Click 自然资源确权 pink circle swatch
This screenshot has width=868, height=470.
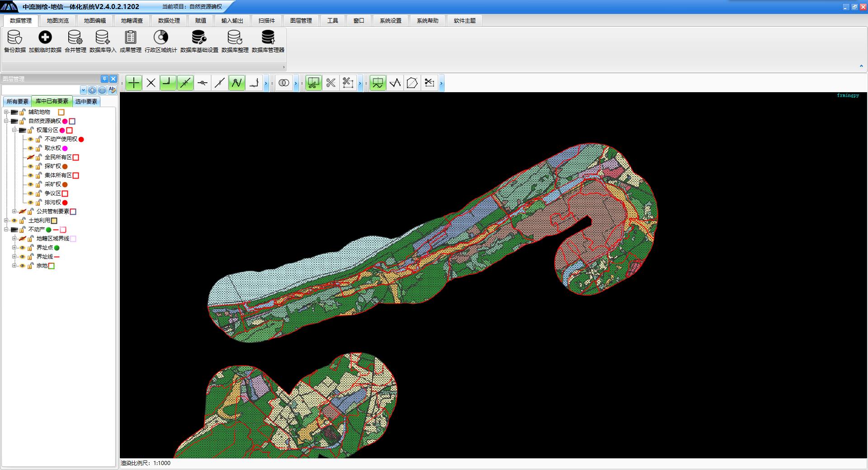65,121
